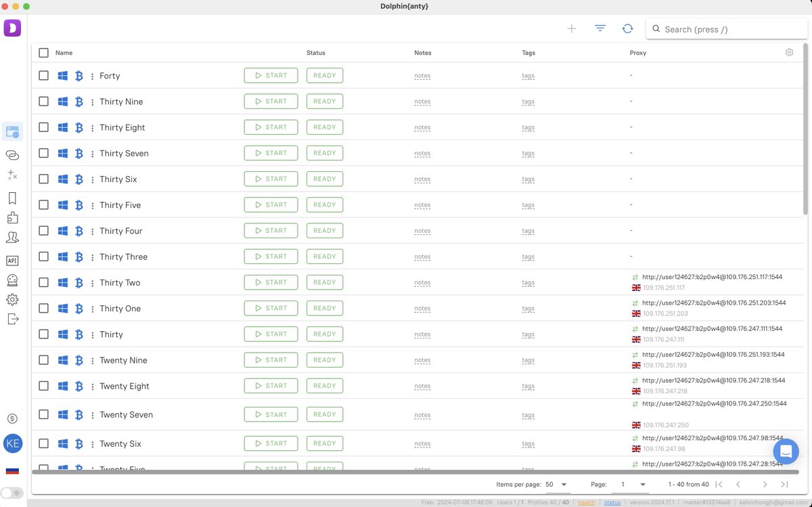Open the API section in the sidebar
Screen dimensions: 812x507
point(12,260)
